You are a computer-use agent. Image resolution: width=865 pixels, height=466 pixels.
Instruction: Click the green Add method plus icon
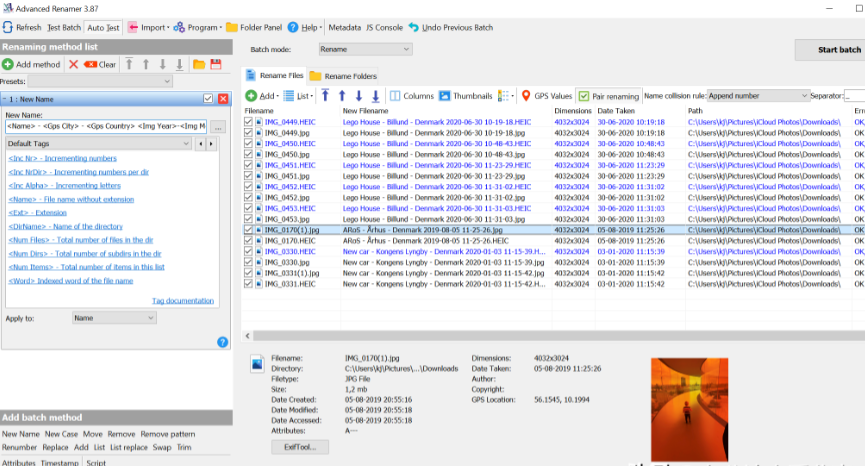[x=8, y=65]
